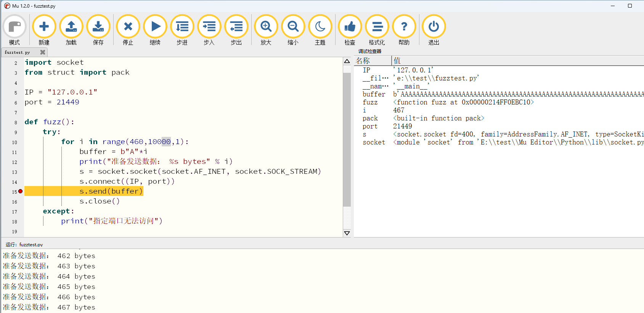Select the buffer variable in inspector

tap(499, 94)
